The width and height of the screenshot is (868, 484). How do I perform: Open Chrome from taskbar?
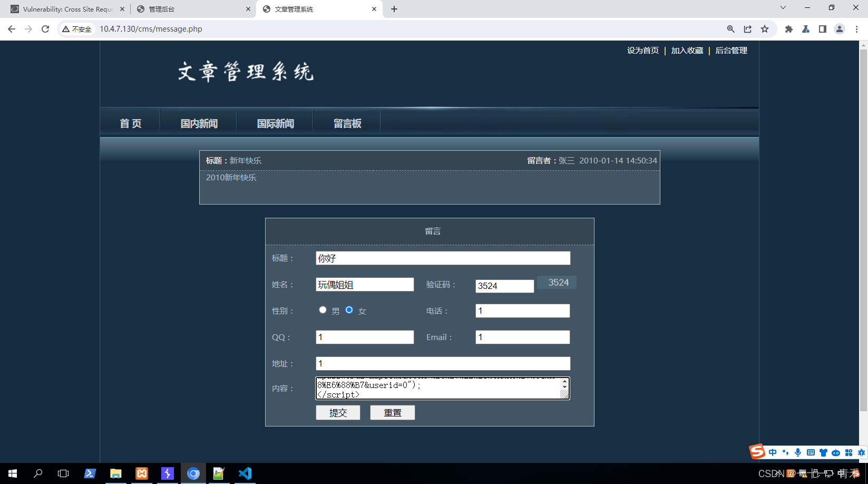[x=193, y=473]
